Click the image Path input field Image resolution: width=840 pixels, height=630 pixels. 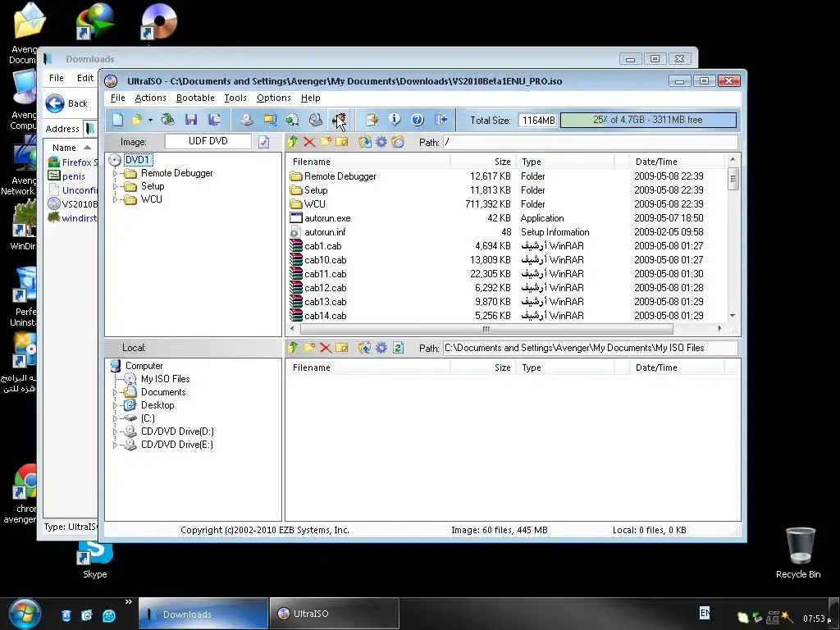click(591, 143)
